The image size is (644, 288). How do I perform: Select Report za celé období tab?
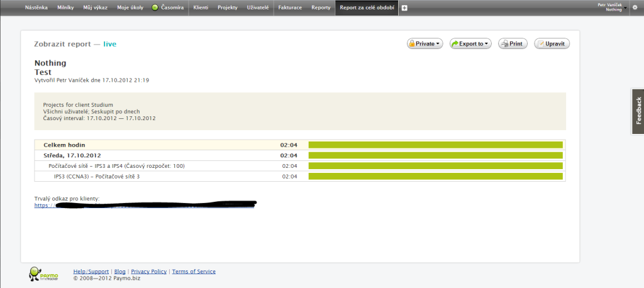click(x=367, y=8)
